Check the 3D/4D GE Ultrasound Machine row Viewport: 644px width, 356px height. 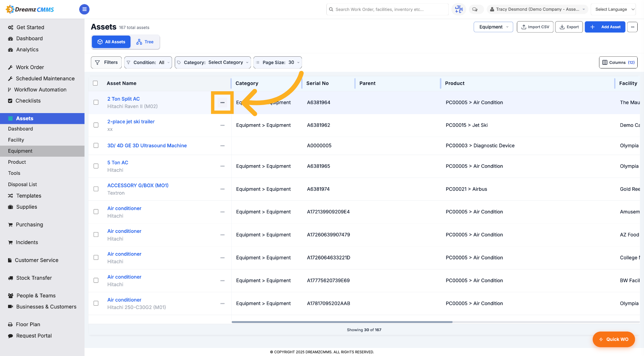click(x=96, y=146)
